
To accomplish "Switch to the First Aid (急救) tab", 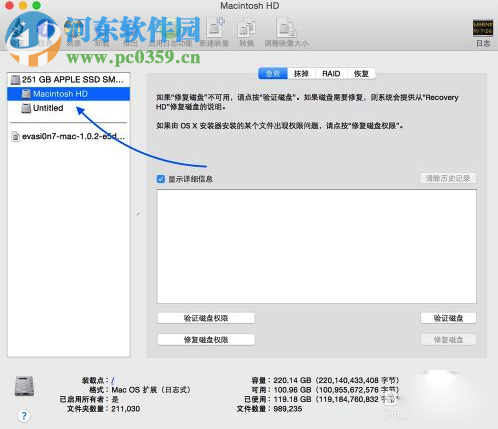I will [x=273, y=74].
